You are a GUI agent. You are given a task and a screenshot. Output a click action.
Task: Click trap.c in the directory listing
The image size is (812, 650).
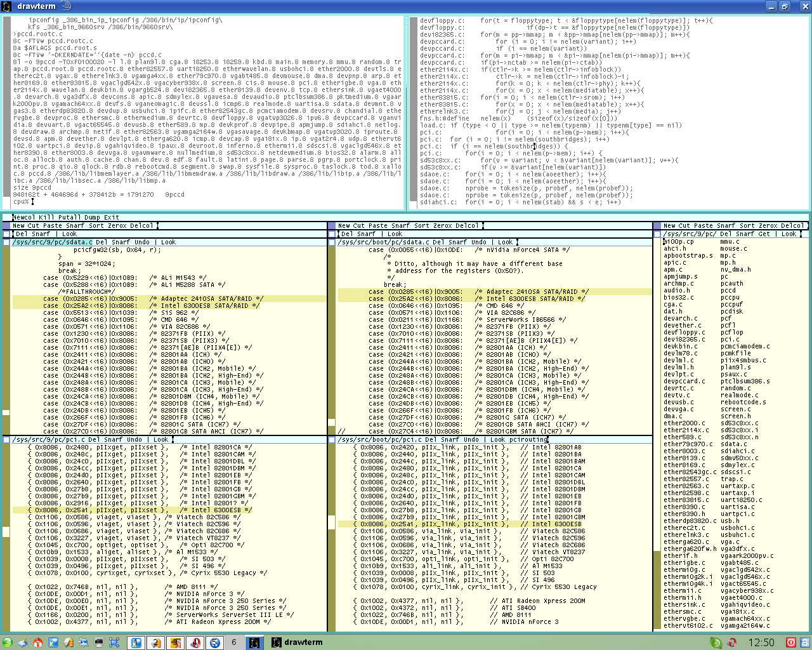tap(731, 479)
